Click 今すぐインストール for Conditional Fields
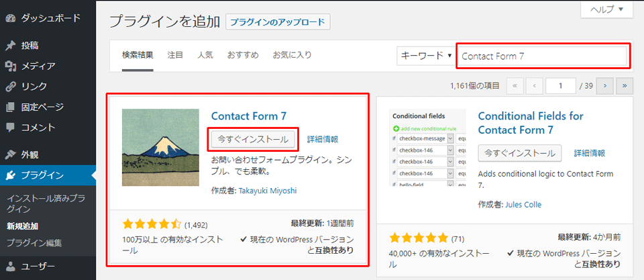Viewport: 644px width, 280px height. (x=520, y=153)
